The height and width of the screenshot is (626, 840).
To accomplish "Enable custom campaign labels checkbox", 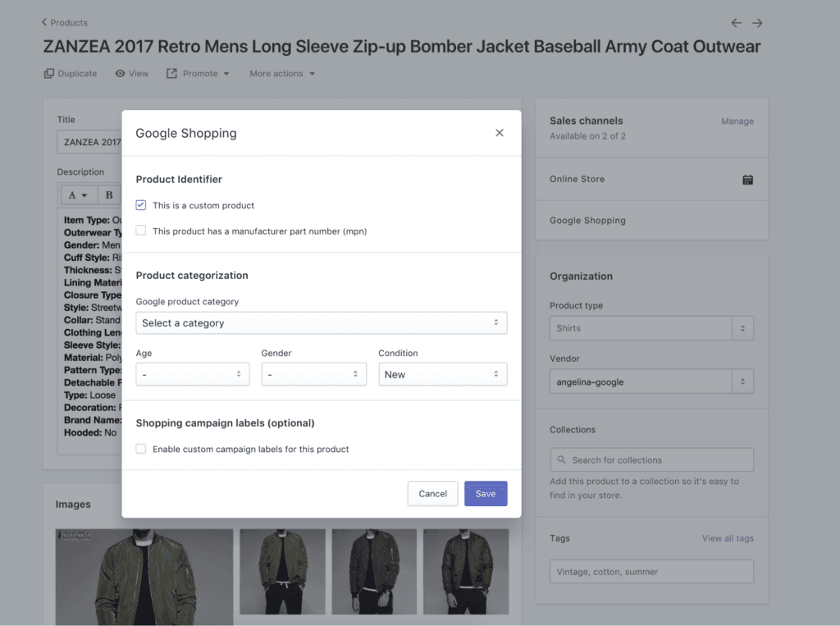I will coord(141,449).
